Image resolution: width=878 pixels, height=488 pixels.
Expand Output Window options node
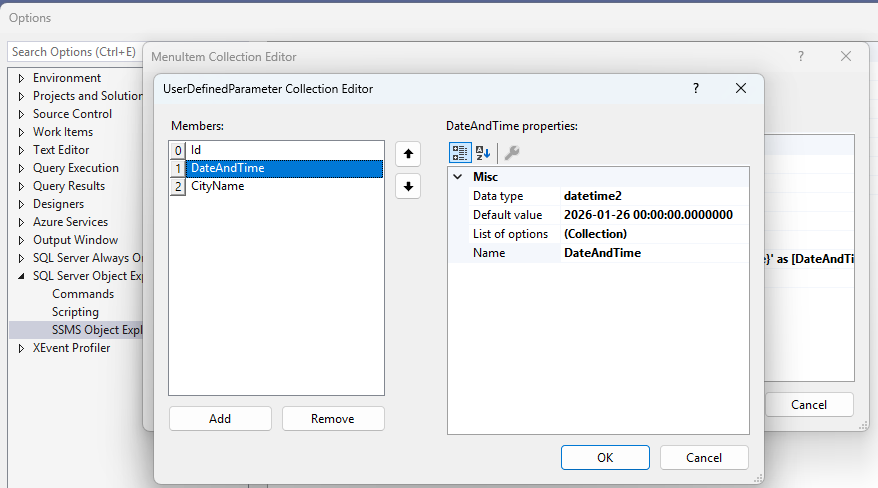click(x=21, y=240)
